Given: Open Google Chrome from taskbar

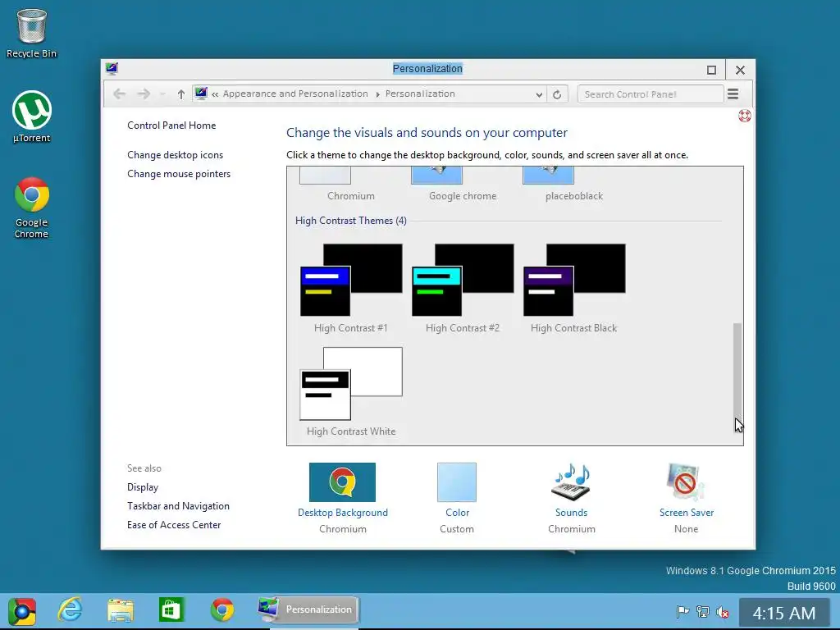Looking at the screenshot, I should click(222, 610).
